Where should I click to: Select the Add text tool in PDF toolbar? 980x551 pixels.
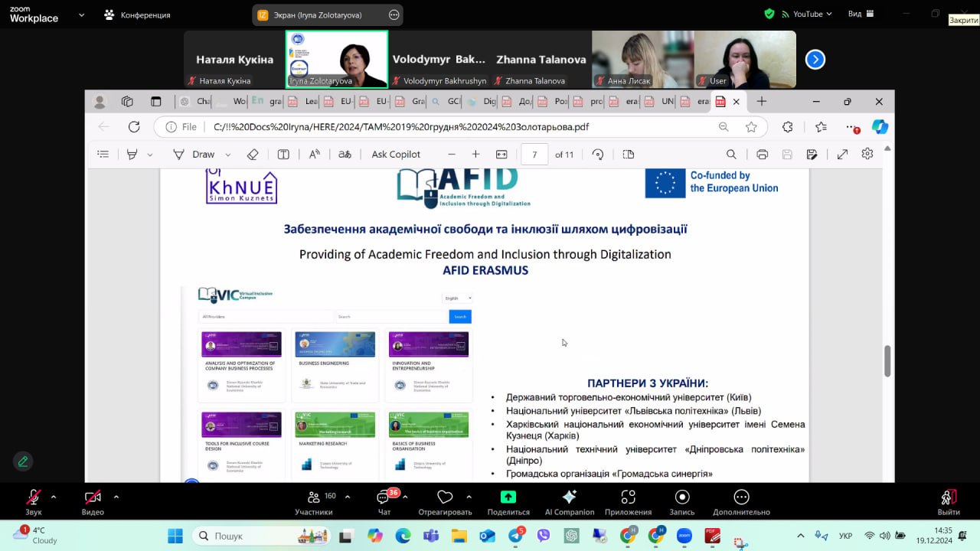point(283,155)
